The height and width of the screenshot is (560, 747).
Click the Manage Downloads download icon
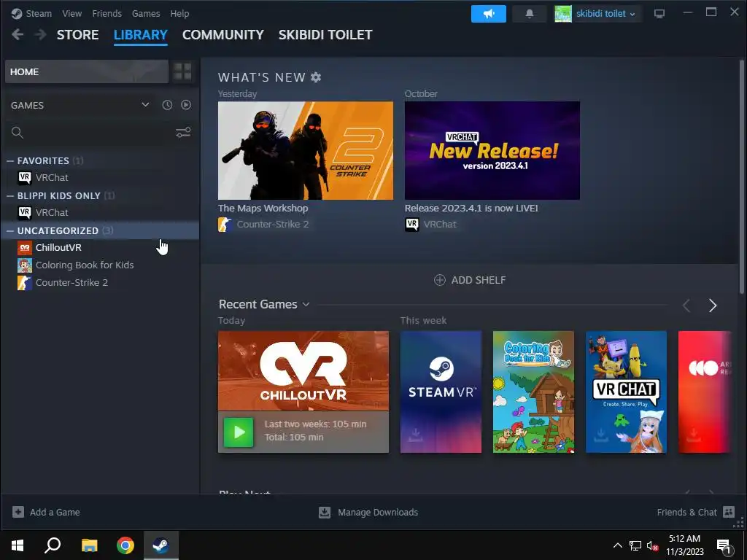click(x=325, y=512)
